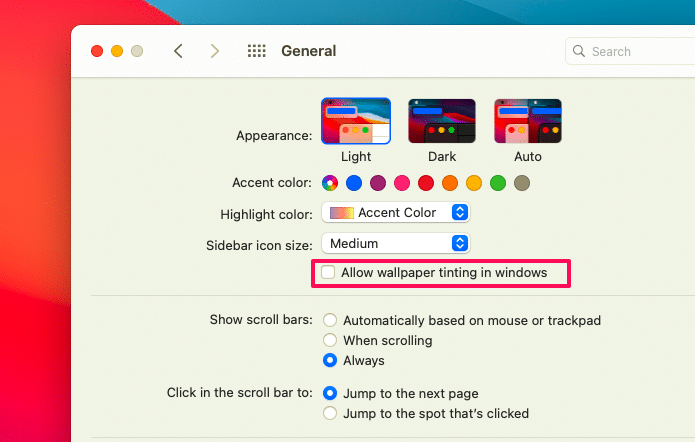Select Jump to the spot that's clicked
This screenshot has height=442, width=695.
click(x=330, y=413)
